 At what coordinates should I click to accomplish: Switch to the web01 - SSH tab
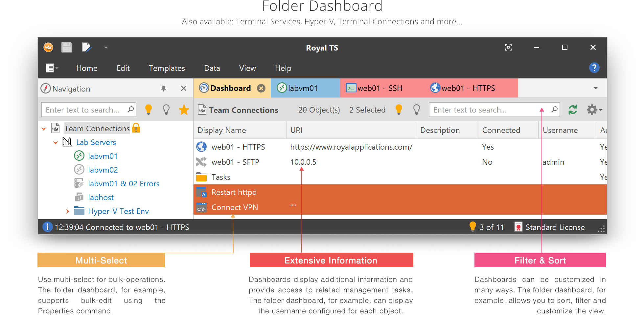point(375,88)
